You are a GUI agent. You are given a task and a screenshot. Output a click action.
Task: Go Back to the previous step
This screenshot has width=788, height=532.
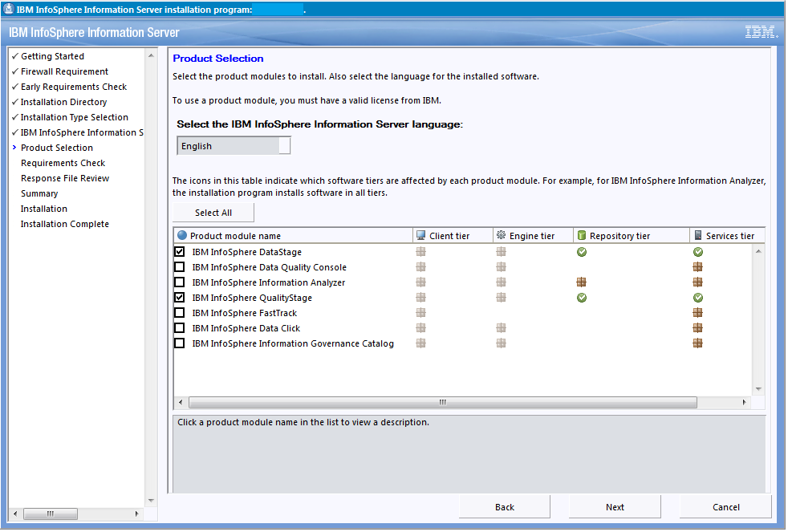505,507
